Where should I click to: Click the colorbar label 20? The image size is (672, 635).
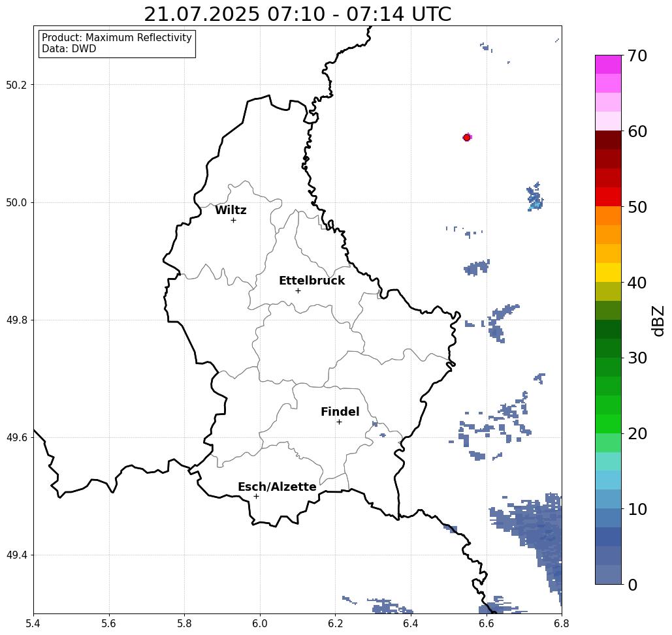click(637, 433)
